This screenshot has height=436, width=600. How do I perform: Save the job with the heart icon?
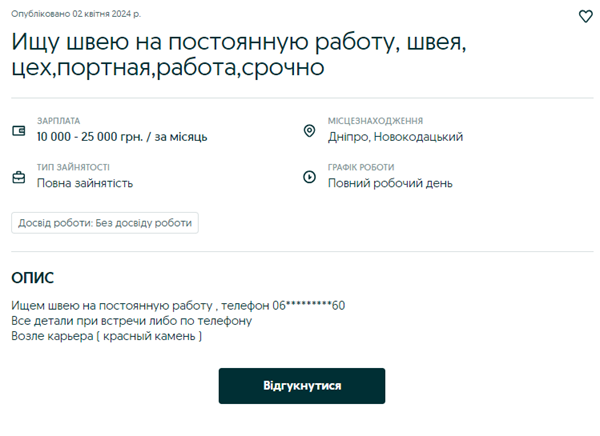click(x=586, y=16)
